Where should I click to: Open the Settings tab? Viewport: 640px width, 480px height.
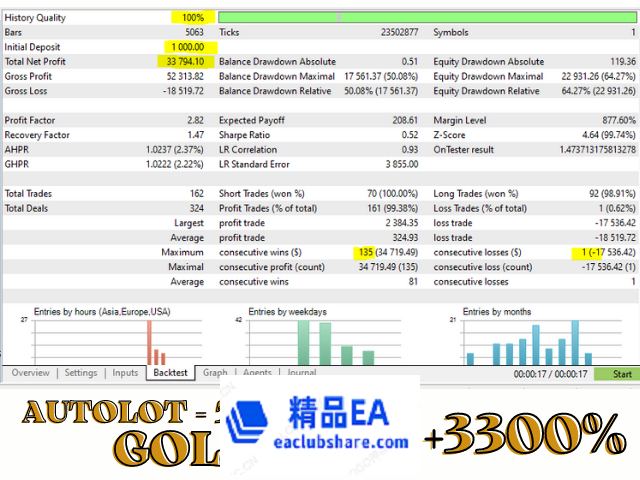[x=81, y=373]
